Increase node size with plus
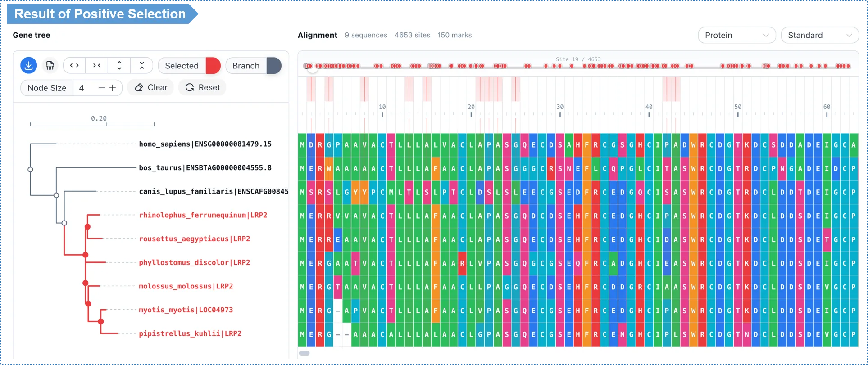The width and height of the screenshot is (868, 365). pos(113,88)
